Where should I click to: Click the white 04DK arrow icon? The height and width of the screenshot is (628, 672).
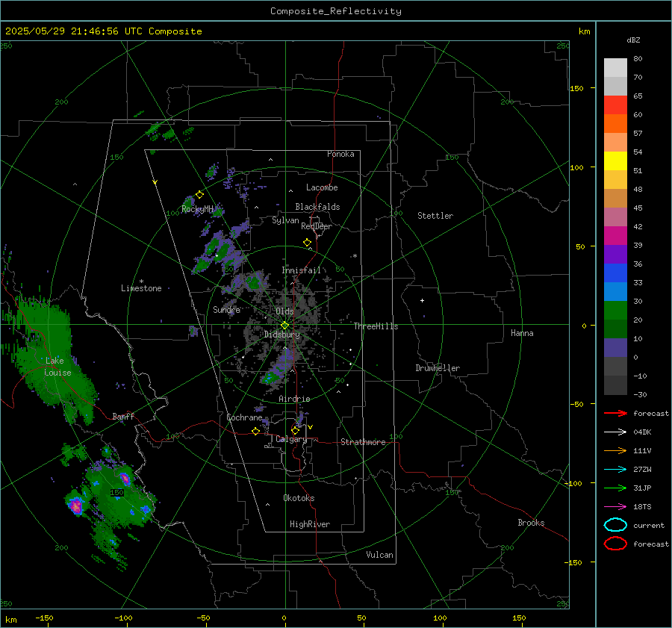point(615,432)
